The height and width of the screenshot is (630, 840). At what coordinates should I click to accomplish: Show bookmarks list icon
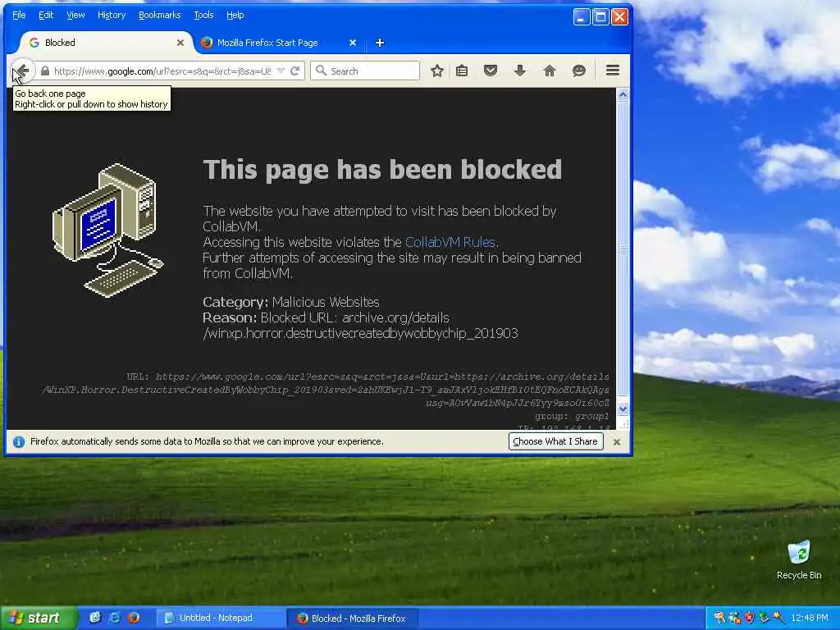click(x=462, y=71)
